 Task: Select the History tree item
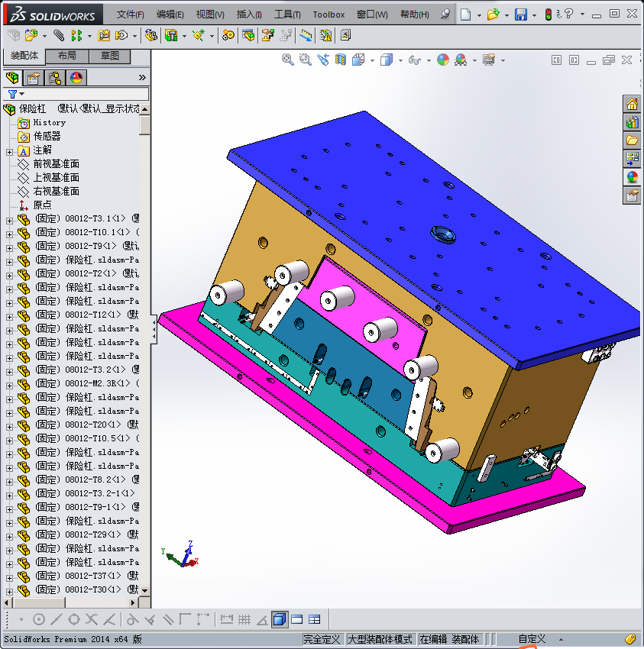point(50,122)
